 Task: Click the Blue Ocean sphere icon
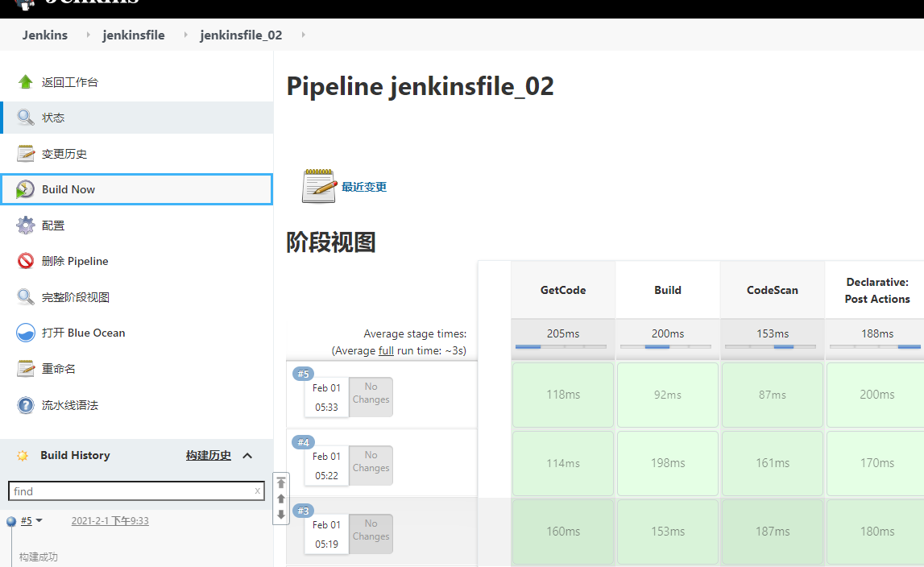(x=25, y=333)
